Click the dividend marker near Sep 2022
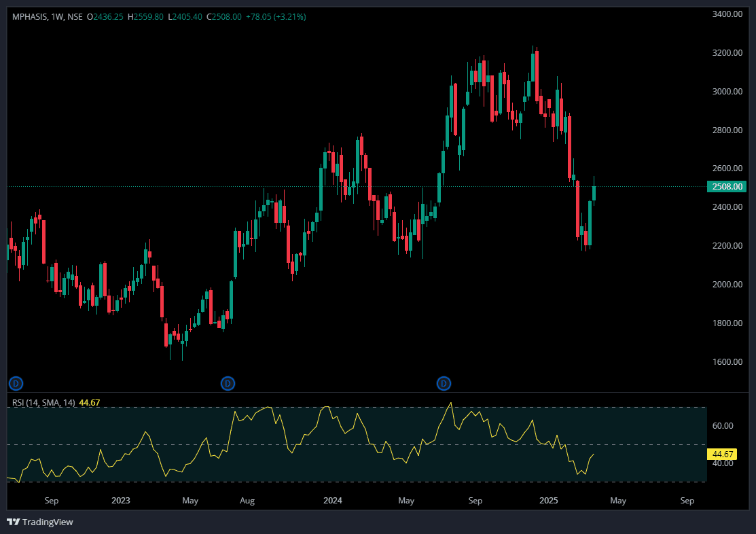Image resolution: width=756 pixels, height=534 pixels. coord(16,384)
